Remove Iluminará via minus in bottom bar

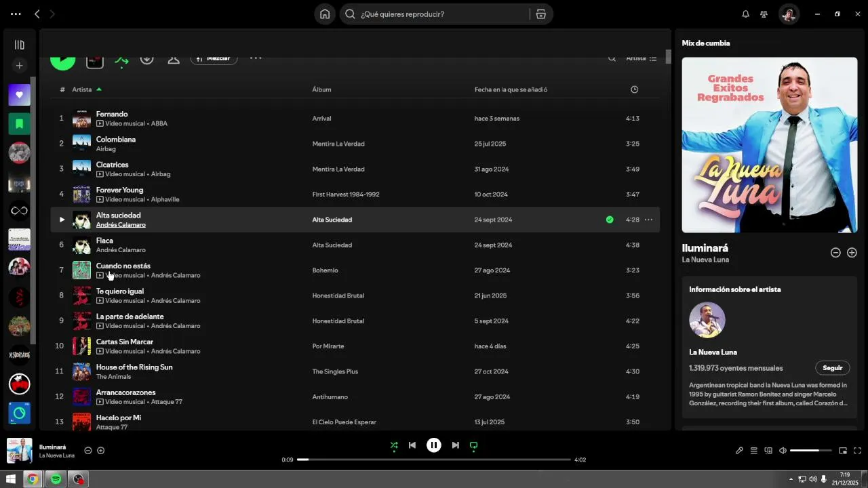click(x=88, y=451)
